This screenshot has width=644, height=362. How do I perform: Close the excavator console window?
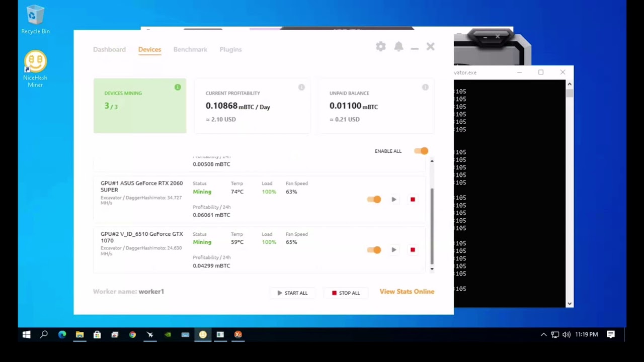[562, 72]
